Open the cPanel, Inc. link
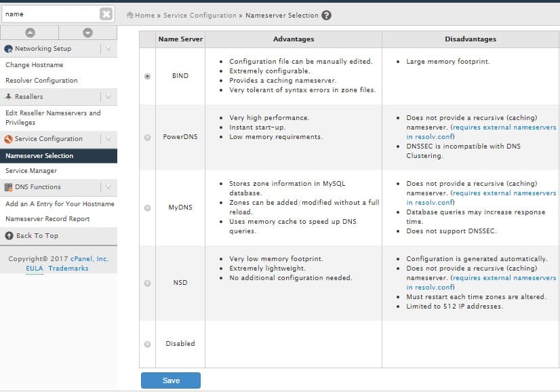 pos(89,258)
